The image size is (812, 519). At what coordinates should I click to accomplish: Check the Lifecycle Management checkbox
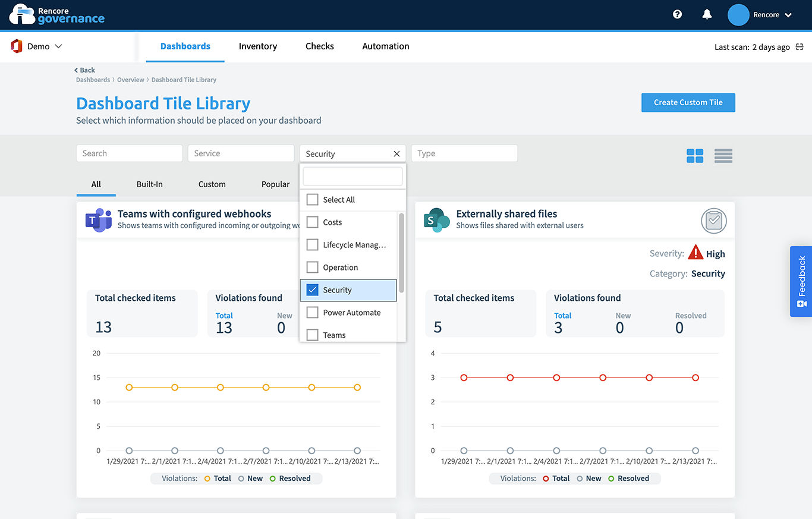point(312,245)
